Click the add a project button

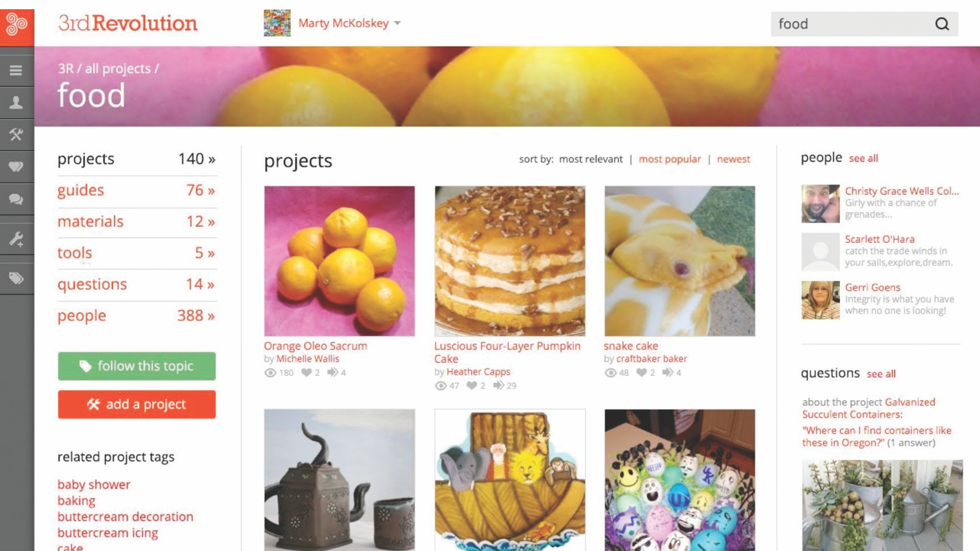coord(137,404)
